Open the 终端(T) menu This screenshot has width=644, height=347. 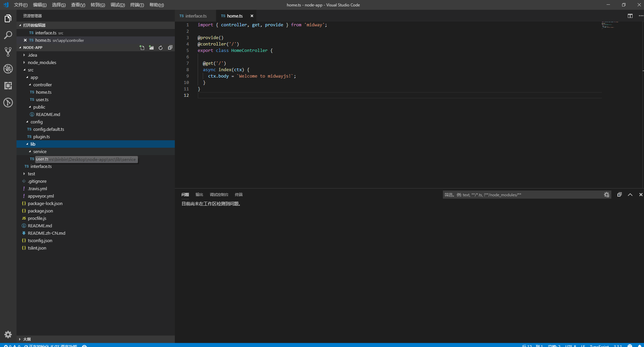(137, 5)
